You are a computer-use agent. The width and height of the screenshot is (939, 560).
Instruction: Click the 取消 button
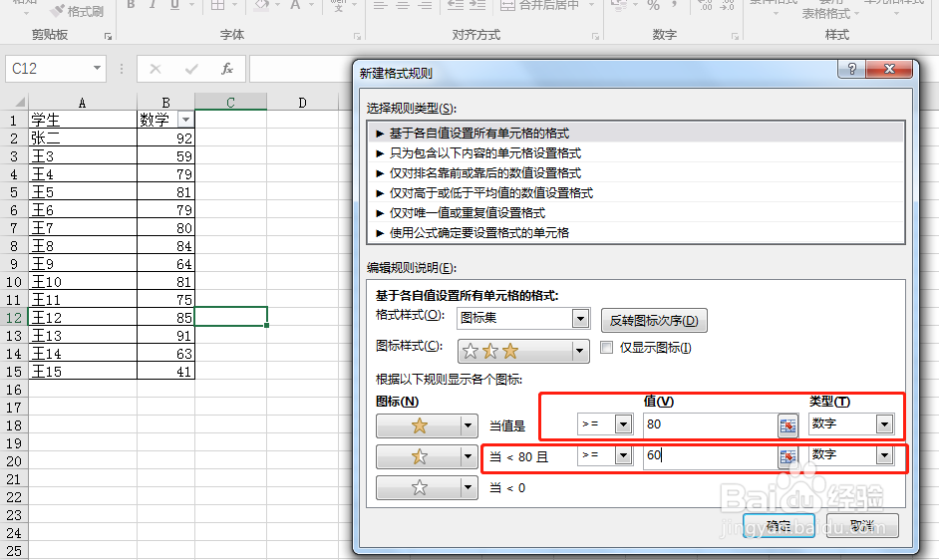point(862,526)
